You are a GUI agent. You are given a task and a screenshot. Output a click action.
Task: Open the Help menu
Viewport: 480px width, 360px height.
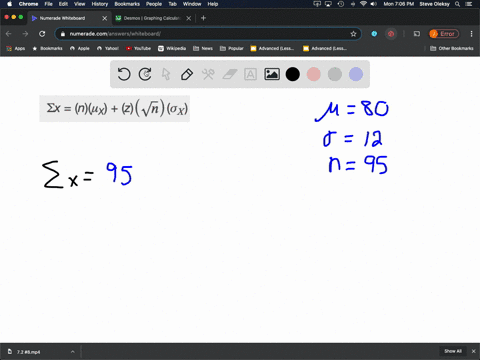(213, 4)
